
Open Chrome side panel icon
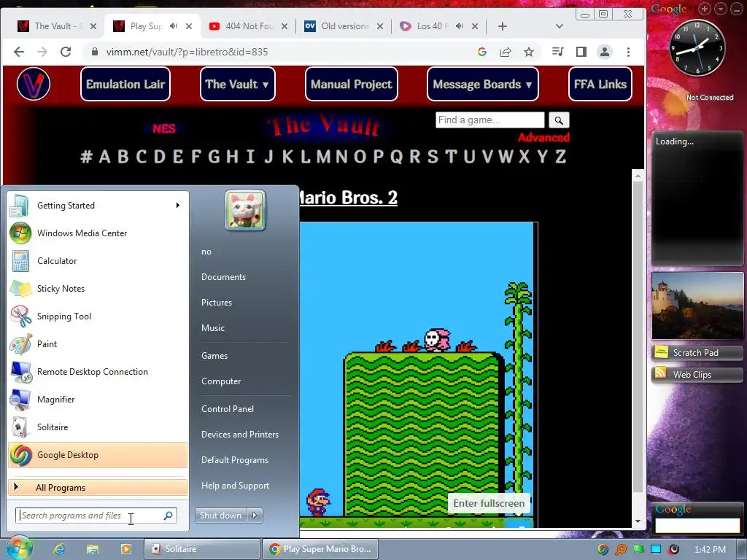point(581,52)
